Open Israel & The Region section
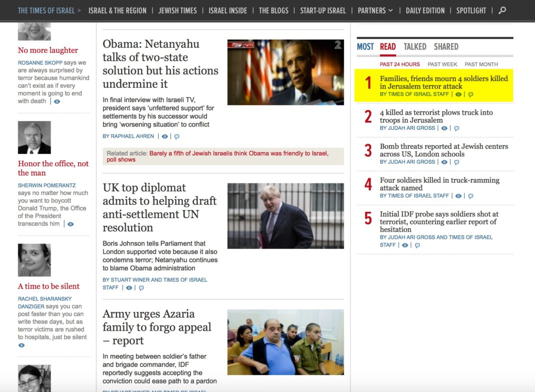Image resolution: width=535 pixels, height=392 pixels. pyautogui.click(x=117, y=11)
